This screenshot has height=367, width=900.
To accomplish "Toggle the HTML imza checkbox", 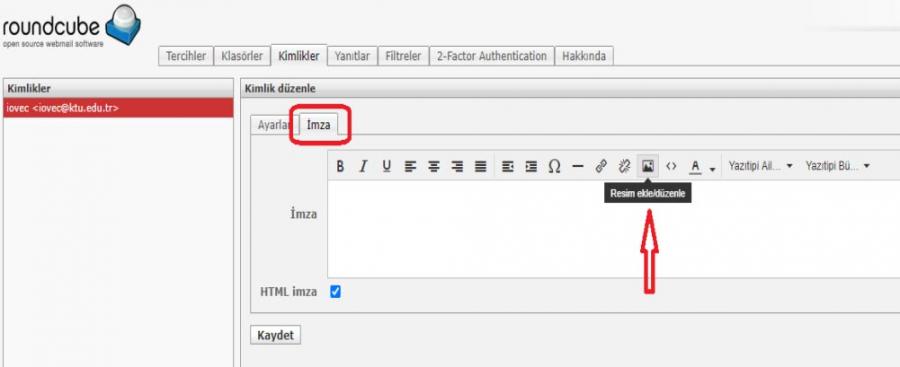I will click(335, 292).
